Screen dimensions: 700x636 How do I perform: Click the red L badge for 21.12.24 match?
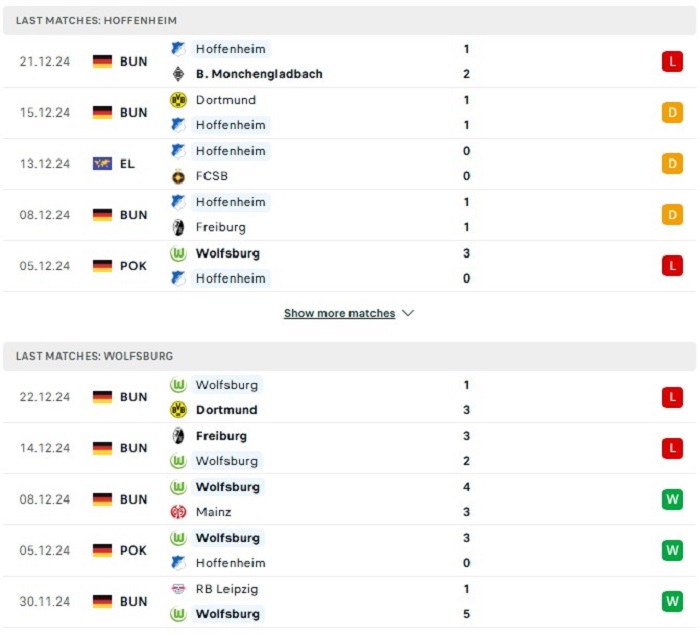point(672,62)
